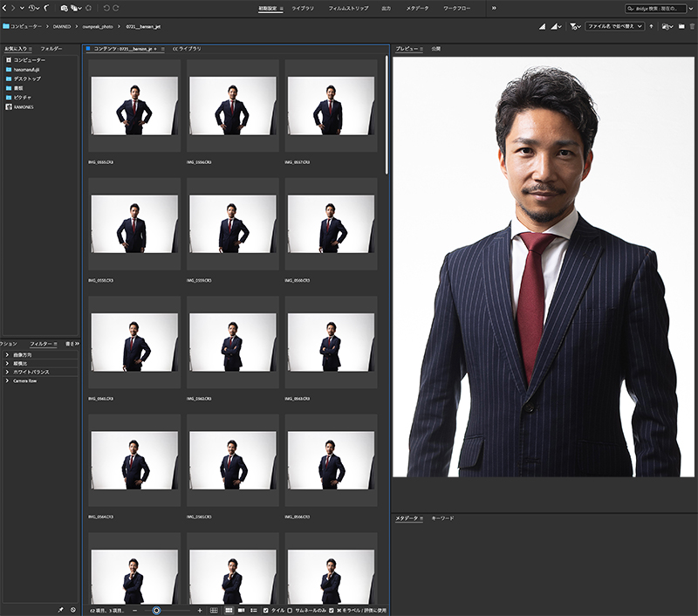Open in Camera Raw aperture icon
The width and height of the screenshot is (698, 616).
[x=89, y=8]
